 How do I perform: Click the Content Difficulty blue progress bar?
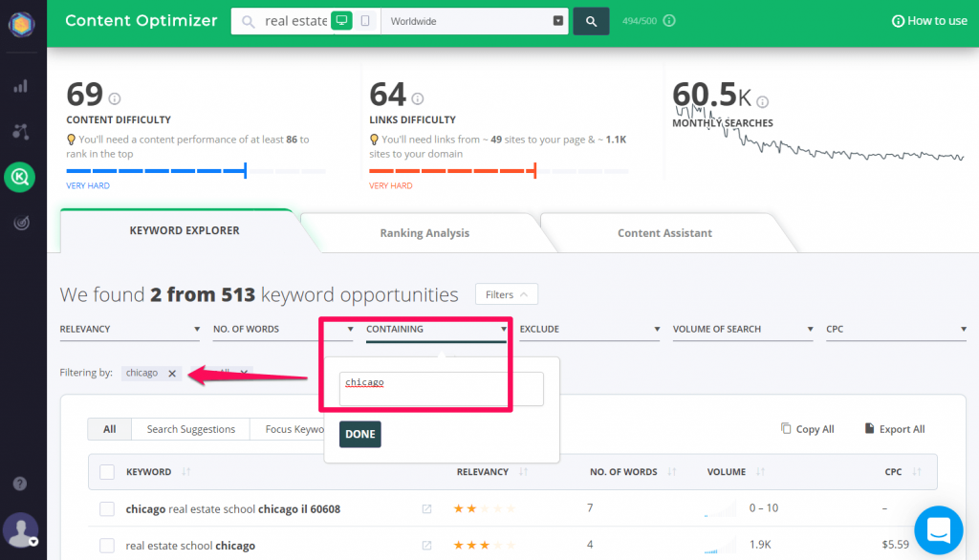(x=196, y=170)
